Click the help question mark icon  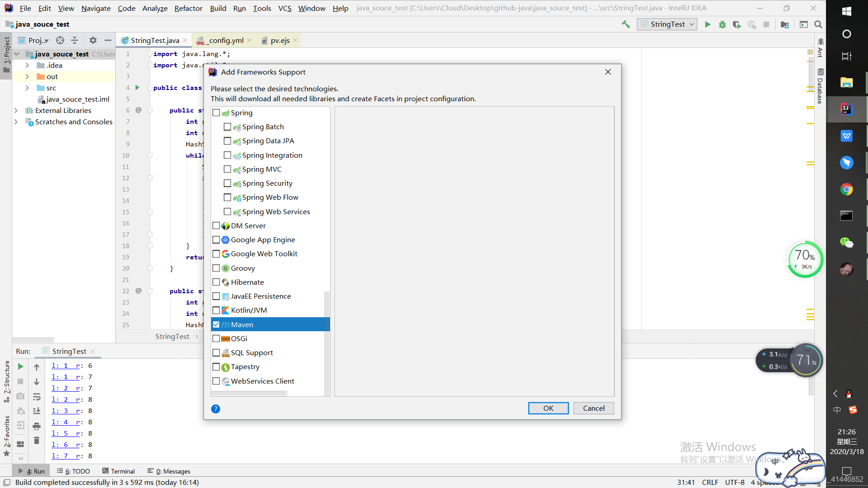pyautogui.click(x=216, y=409)
